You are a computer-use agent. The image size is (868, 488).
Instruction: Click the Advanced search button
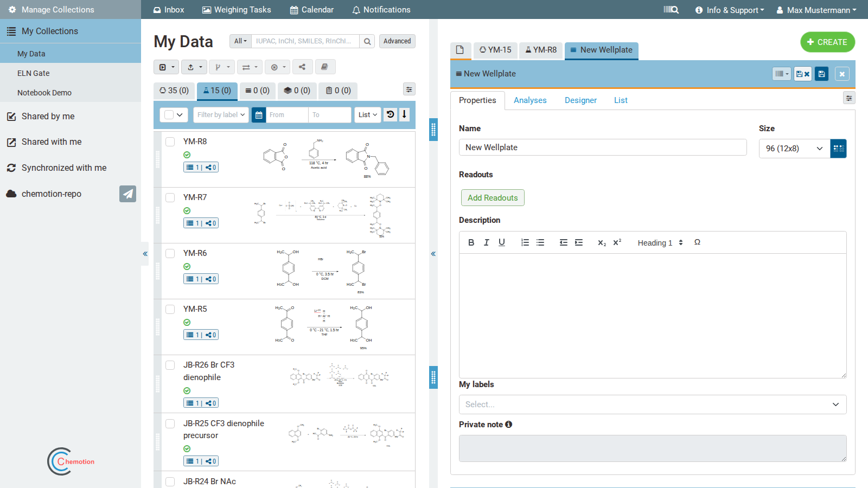(397, 41)
